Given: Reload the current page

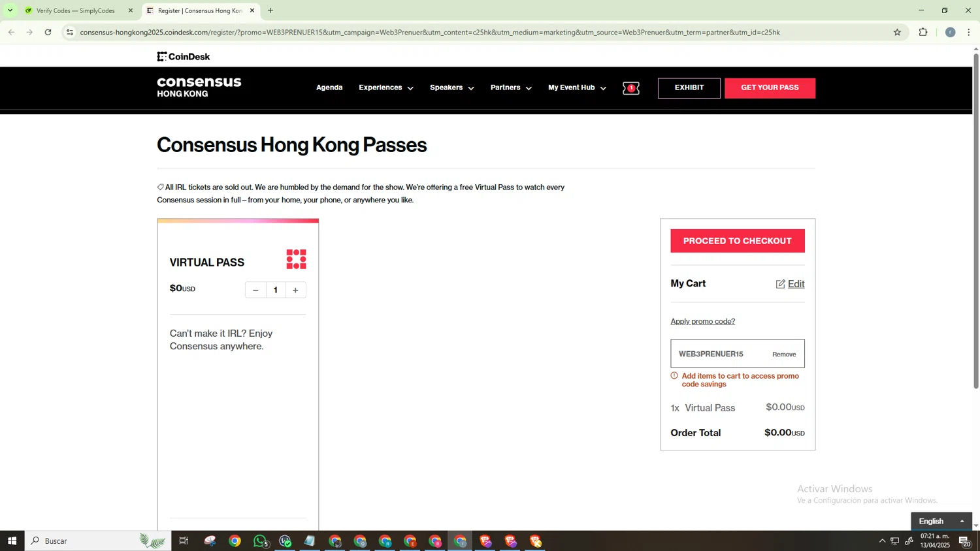Looking at the screenshot, I should pos(48,32).
